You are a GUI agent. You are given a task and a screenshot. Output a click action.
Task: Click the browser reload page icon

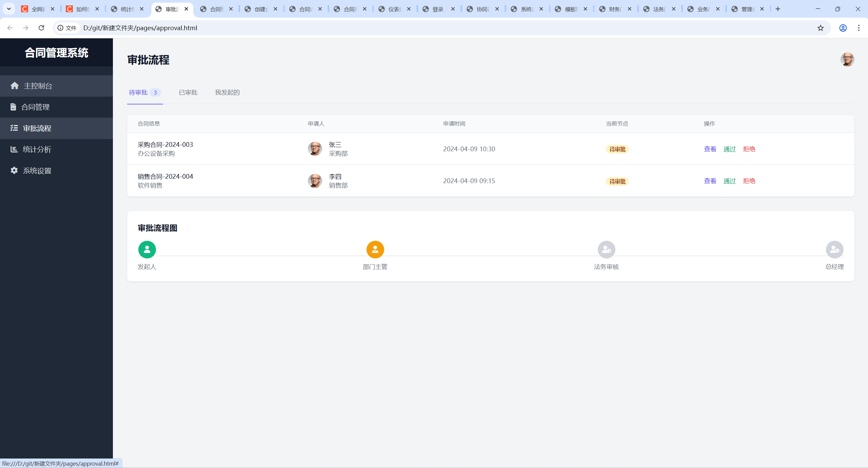(41, 28)
